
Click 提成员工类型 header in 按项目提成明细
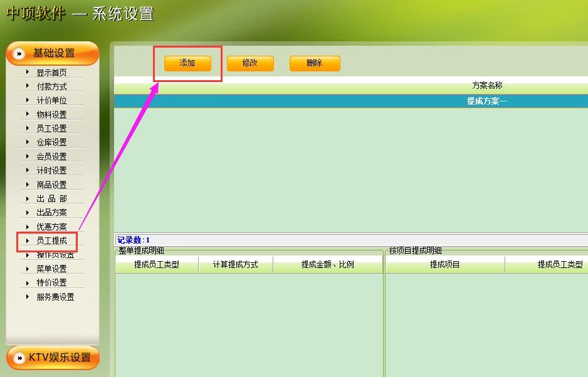click(x=560, y=264)
